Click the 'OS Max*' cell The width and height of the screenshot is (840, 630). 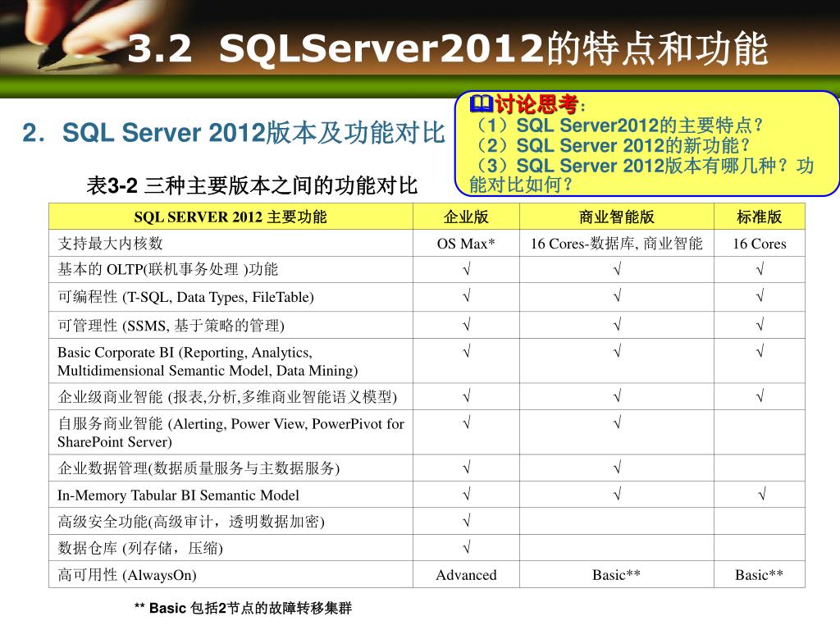point(466,244)
